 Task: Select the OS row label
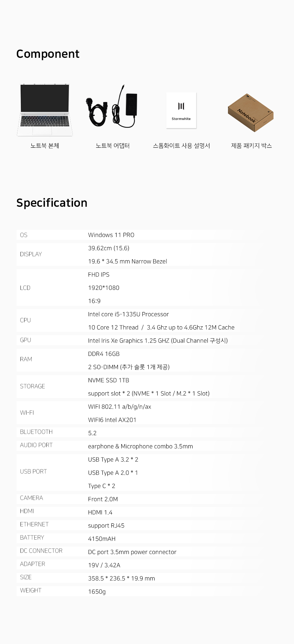(24, 235)
